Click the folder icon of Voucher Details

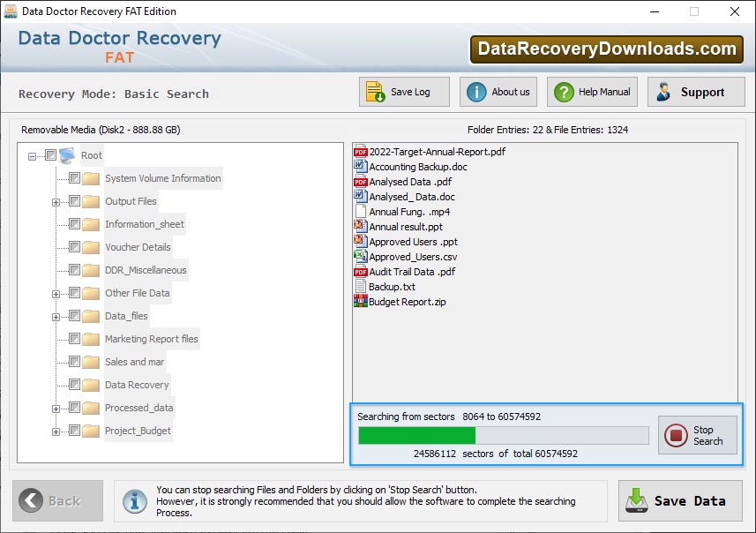click(x=91, y=247)
